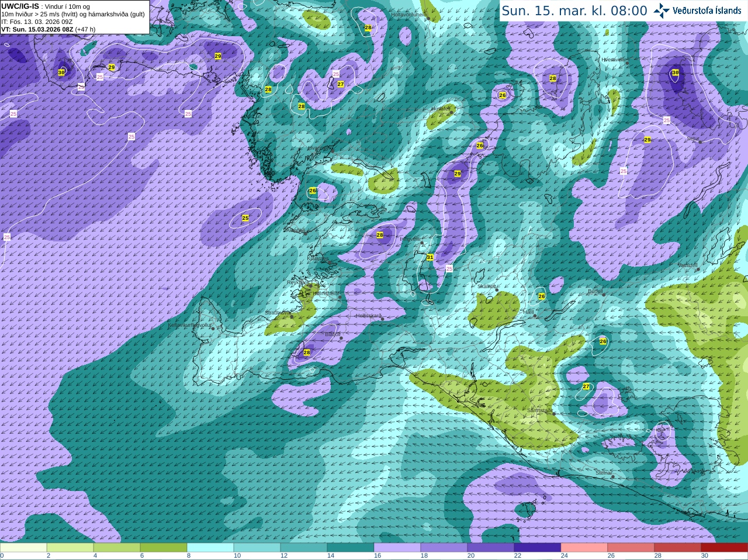
Task: Click the UWC/IG-IS model title
Action: tap(20, 6)
